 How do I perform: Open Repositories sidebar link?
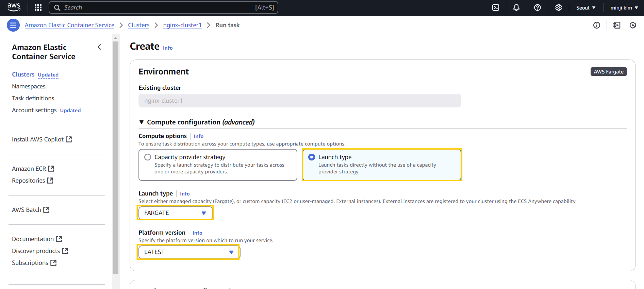pyautogui.click(x=29, y=181)
